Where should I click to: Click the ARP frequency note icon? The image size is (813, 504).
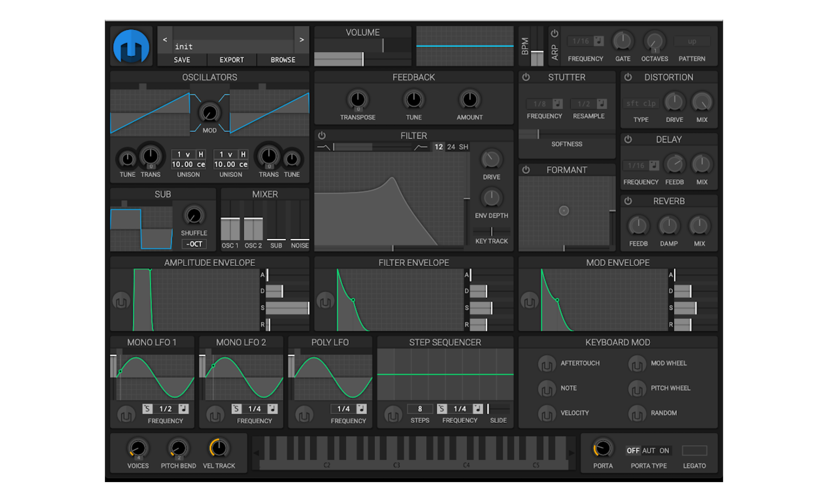click(599, 41)
